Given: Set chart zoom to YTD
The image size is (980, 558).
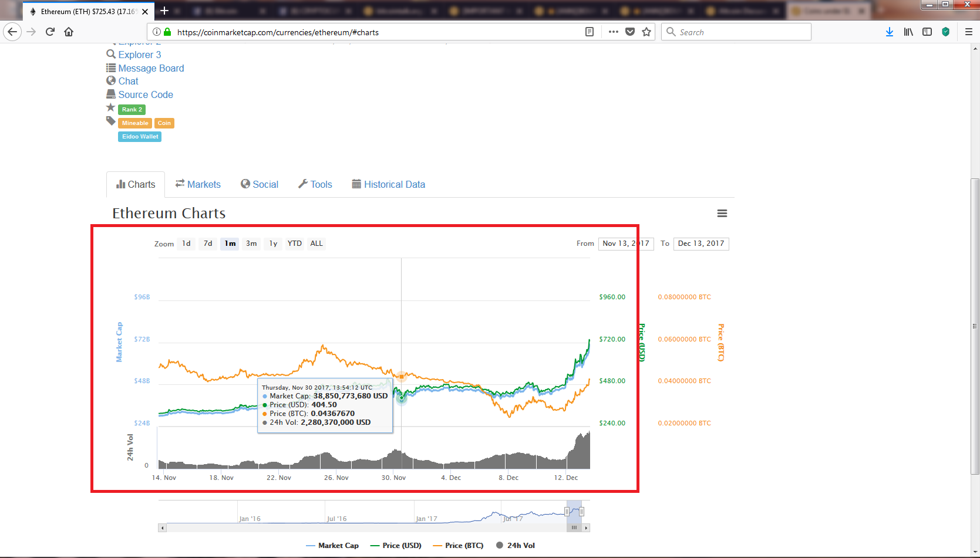Looking at the screenshot, I should click(x=294, y=244).
